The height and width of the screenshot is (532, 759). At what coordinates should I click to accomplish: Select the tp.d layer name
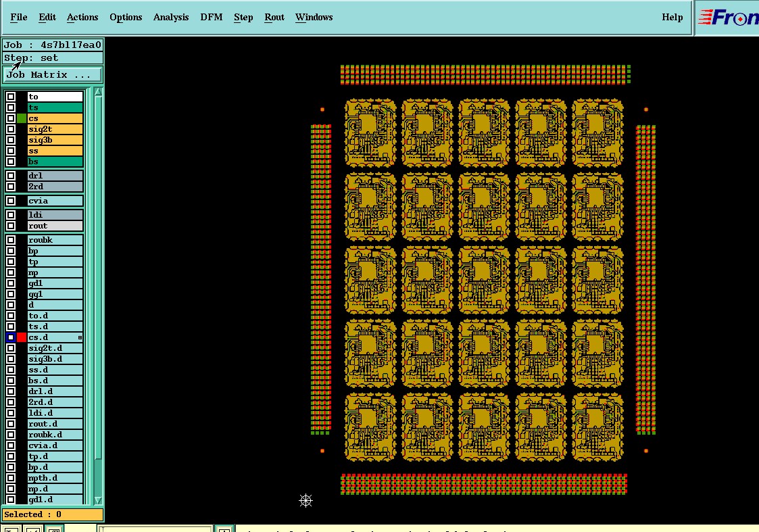(55, 456)
